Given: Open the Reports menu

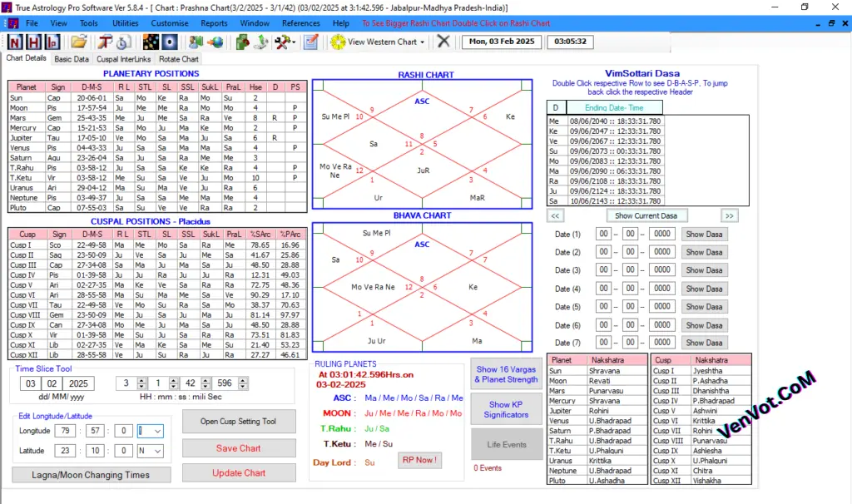Looking at the screenshot, I should (x=214, y=23).
